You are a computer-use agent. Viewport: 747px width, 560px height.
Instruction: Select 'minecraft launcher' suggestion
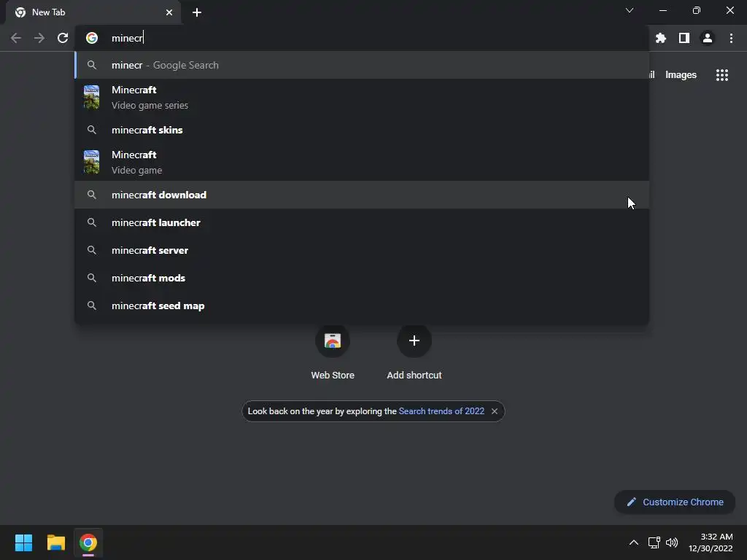[x=362, y=222]
